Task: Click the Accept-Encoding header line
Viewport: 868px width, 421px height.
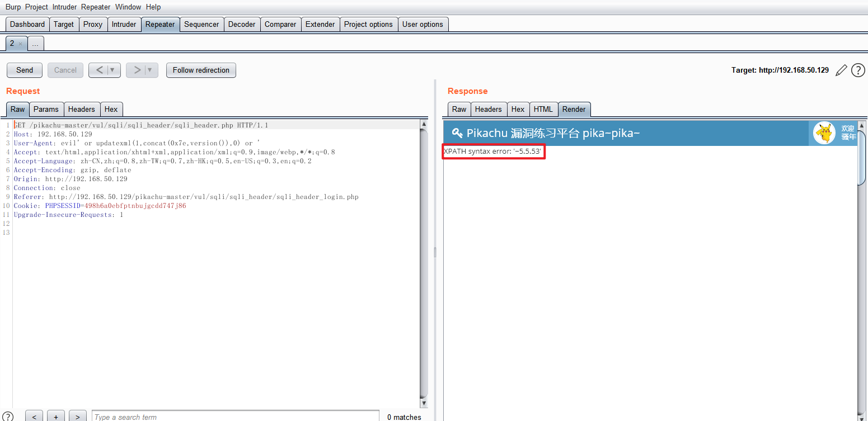Action: 73,170
